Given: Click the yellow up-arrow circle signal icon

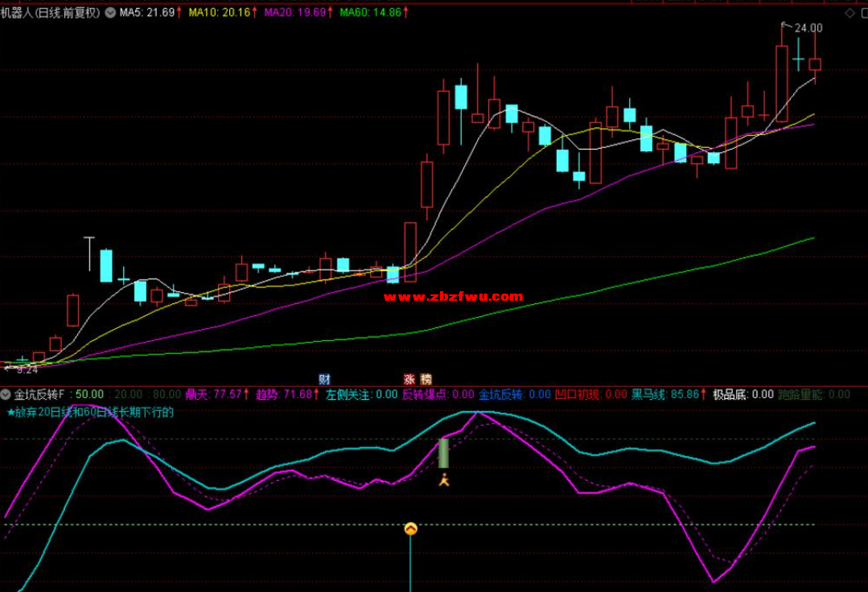Looking at the screenshot, I should pos(411,529).
